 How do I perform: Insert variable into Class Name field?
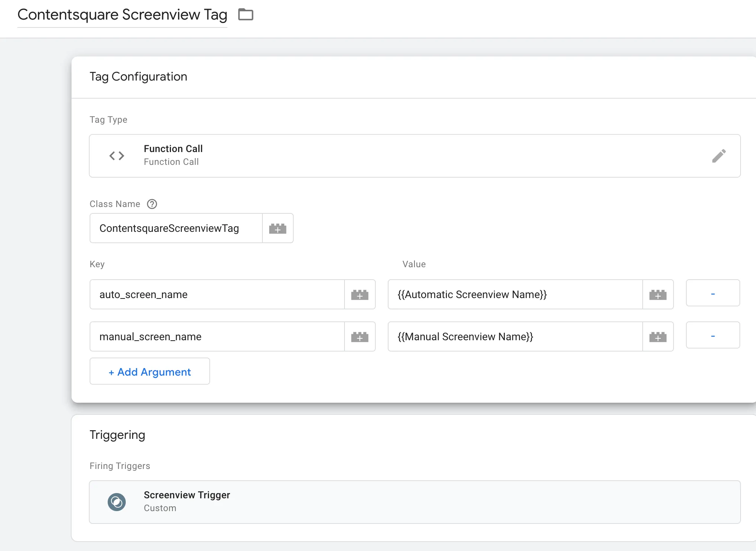pos(277,228)
